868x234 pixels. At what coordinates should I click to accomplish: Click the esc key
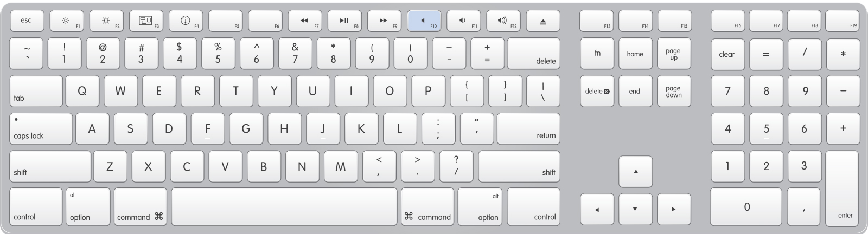(x=27, y=21)
